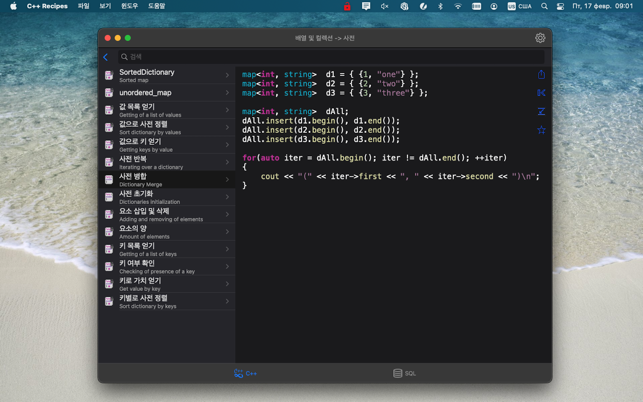Open chevron for Getting keys by value
This screenshot has width=643, height=402.
[x=227, y=145]
